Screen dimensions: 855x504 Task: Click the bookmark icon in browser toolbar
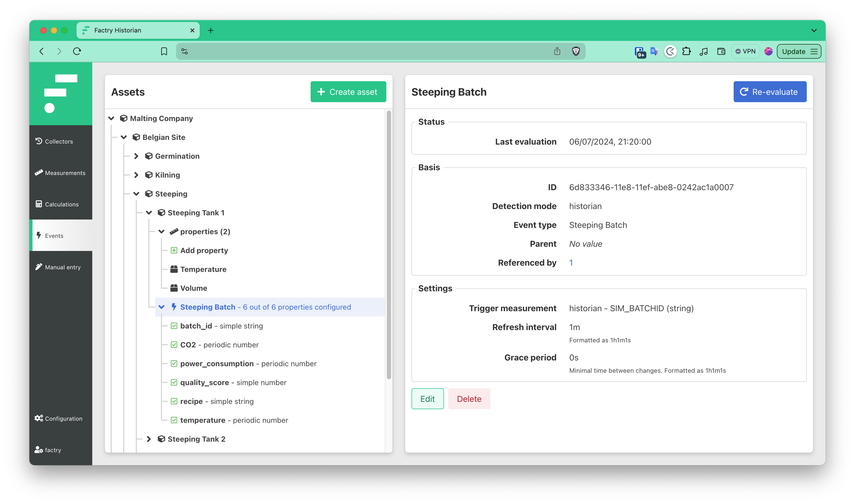point(164,51)
